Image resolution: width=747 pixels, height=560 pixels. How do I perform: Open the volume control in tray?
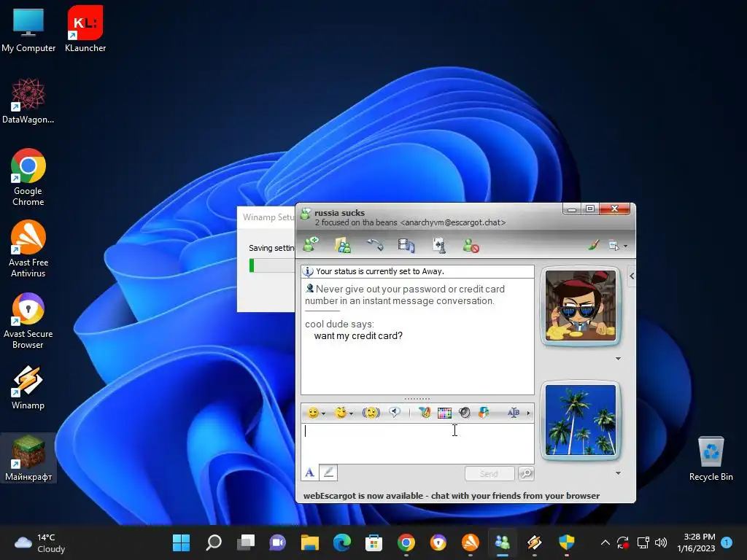(661, 542)
